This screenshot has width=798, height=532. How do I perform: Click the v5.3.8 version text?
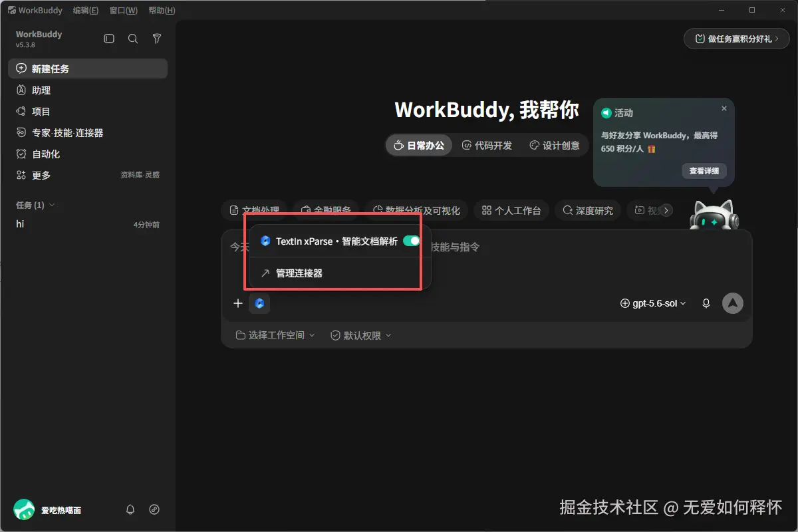(25, 45)
